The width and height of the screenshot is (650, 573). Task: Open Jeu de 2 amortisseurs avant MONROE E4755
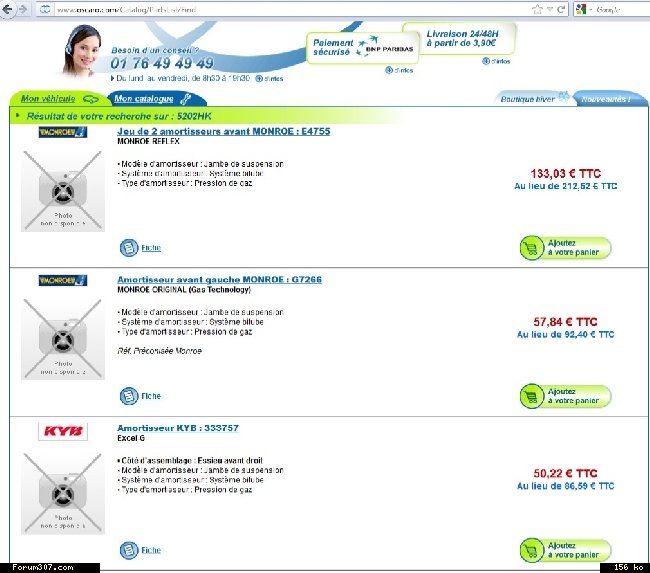point(223,131)
